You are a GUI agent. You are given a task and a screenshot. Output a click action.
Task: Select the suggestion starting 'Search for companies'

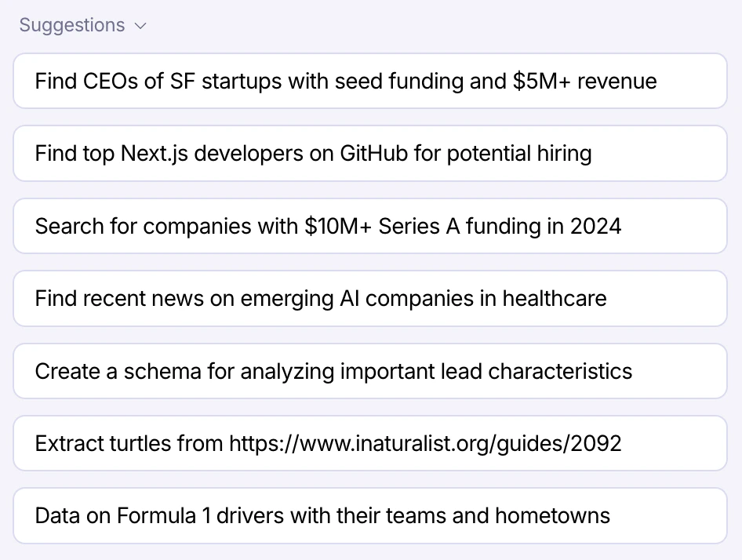click(370, 226)
